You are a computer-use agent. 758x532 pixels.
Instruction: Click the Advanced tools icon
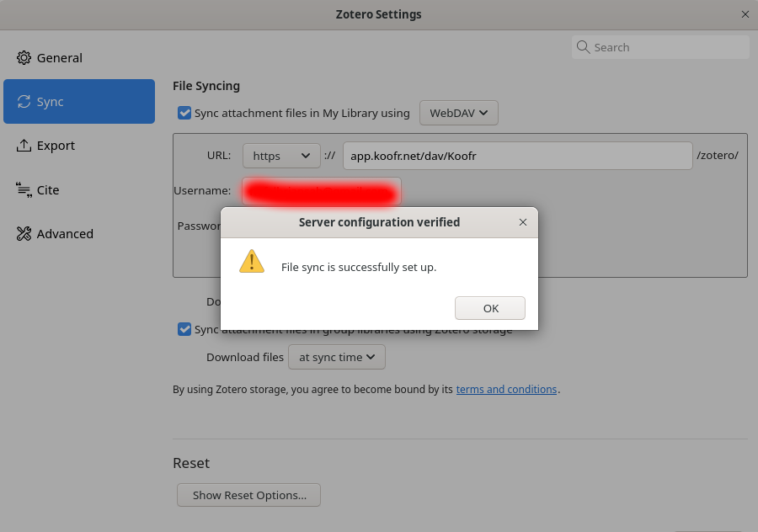(24, 234)
